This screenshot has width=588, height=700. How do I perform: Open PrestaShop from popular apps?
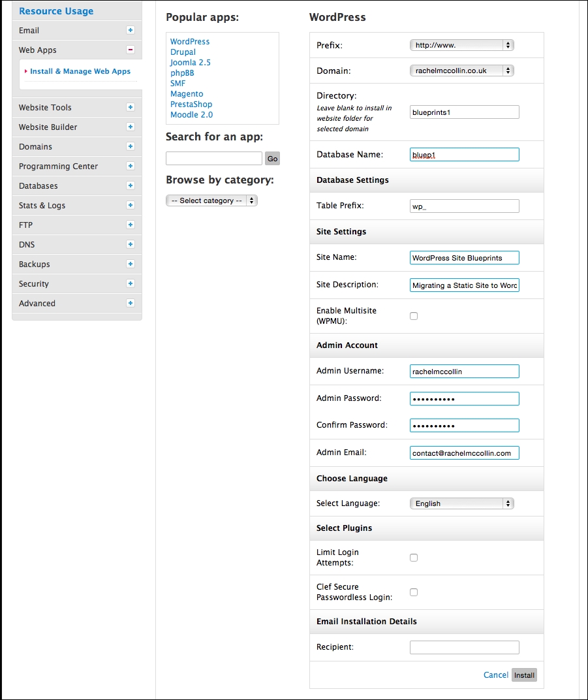click(191, 104)
